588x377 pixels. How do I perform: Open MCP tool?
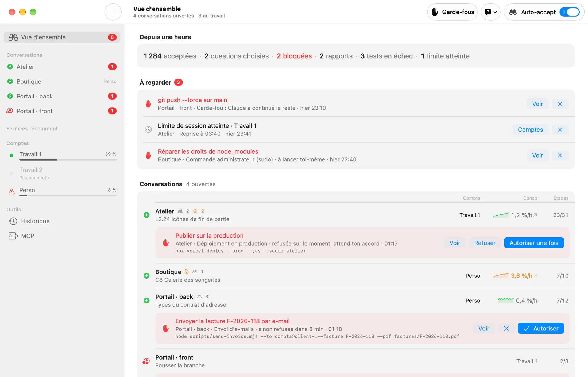(x=62, y=236)
